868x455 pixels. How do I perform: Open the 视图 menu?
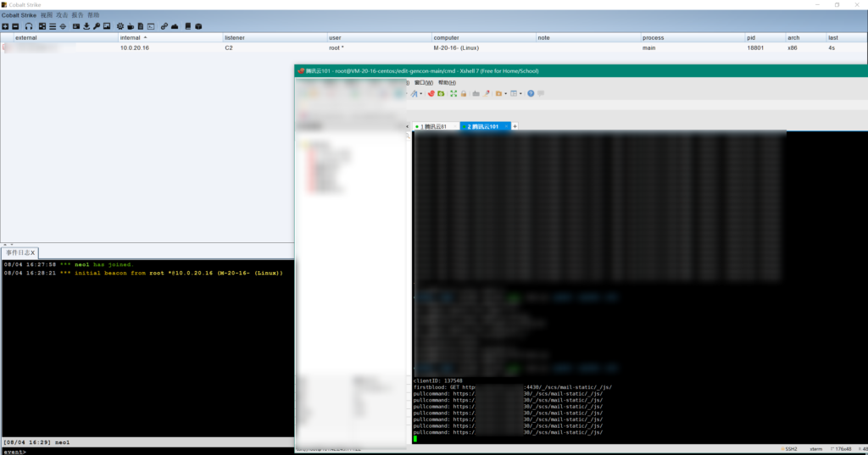pos(47,15)
